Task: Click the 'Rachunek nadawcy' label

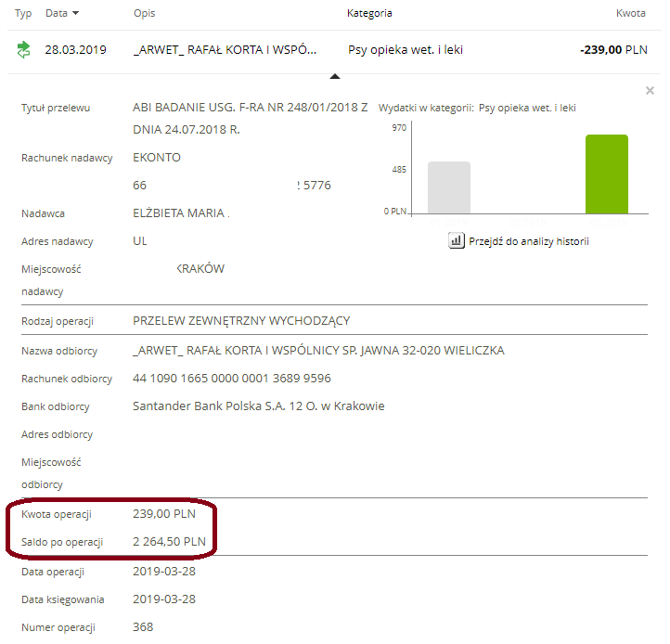Action: pyautogui.click(x=67, y=158)
